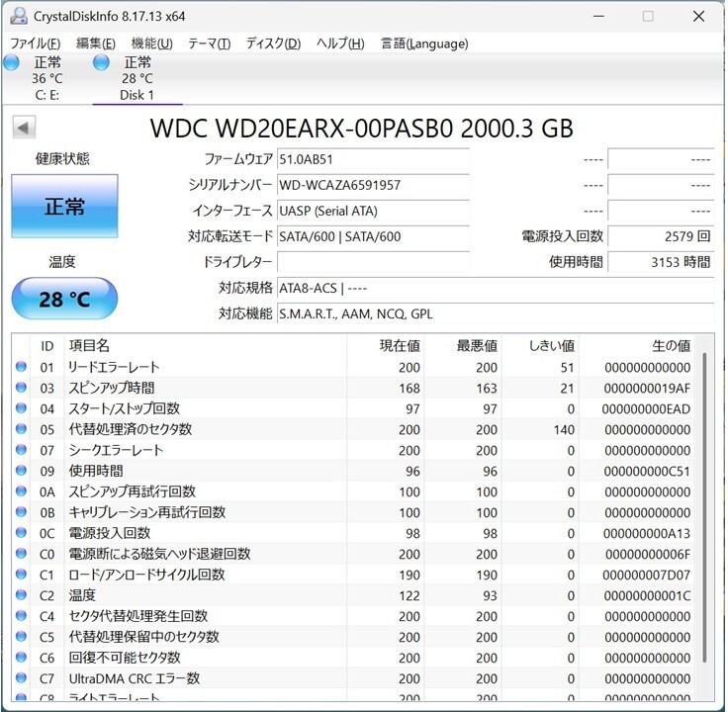Click the 電源投入回数 field 2579 回
This screenshot has height=712, width=728.
[x=661, y=236]
